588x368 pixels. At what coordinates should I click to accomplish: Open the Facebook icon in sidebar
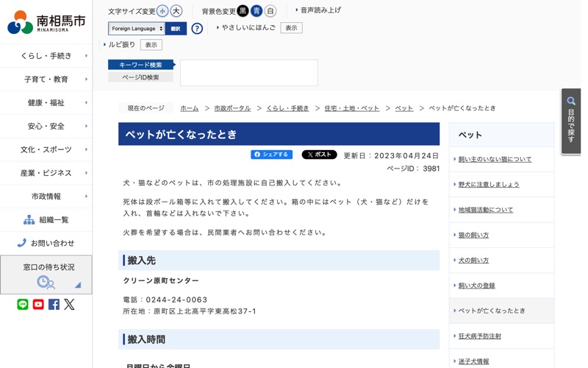54,304
